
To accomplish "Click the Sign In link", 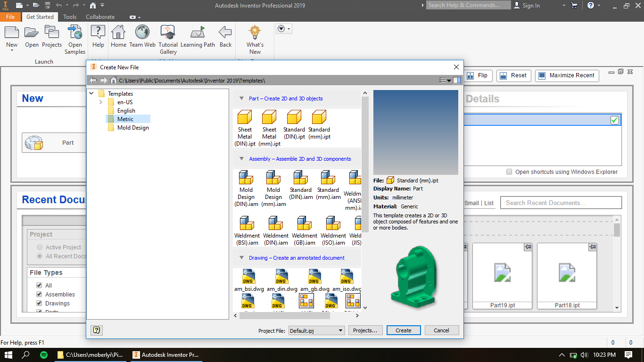I will tap(527, 6).
